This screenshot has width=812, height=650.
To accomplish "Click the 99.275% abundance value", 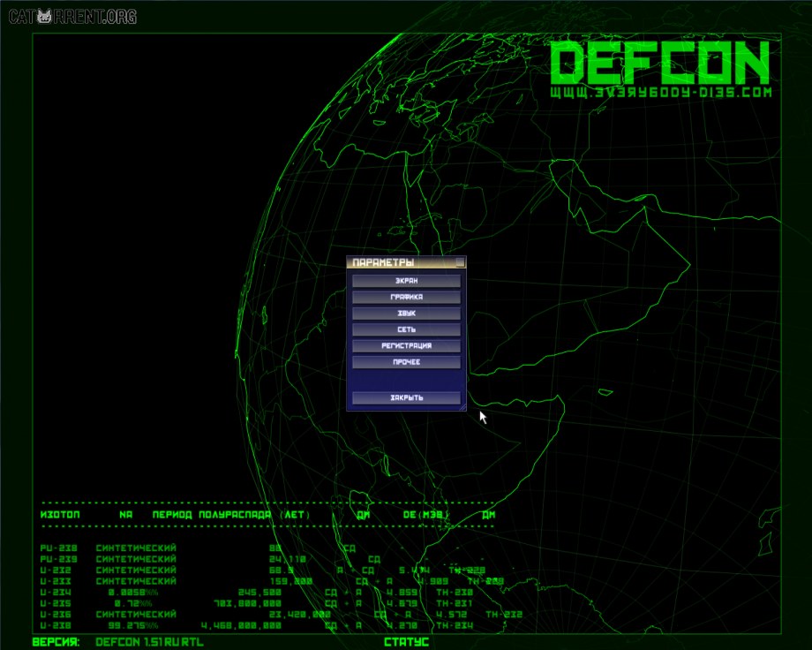I will (x=133, y=625).
